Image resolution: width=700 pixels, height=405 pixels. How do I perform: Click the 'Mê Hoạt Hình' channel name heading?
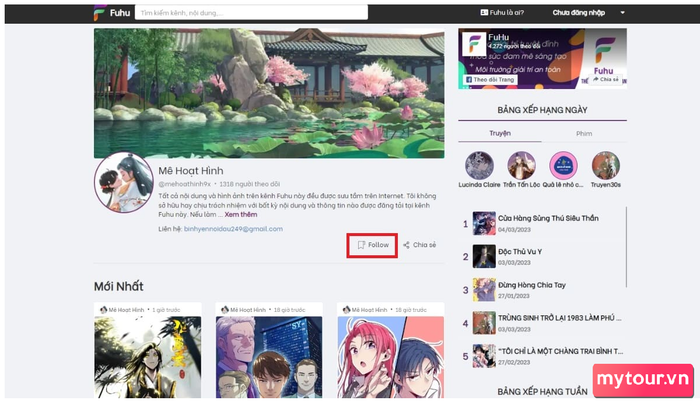pyautogui.click(x=191, y=171)
